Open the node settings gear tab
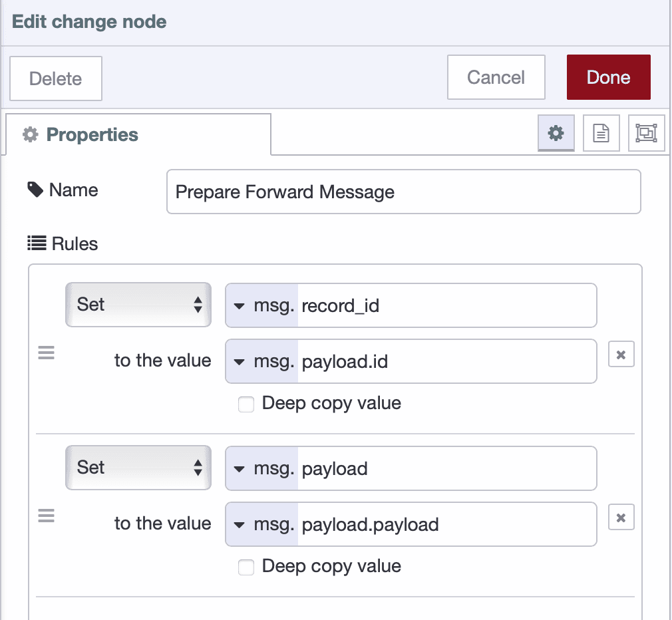672x620 pixels. [x=556, y=132]
